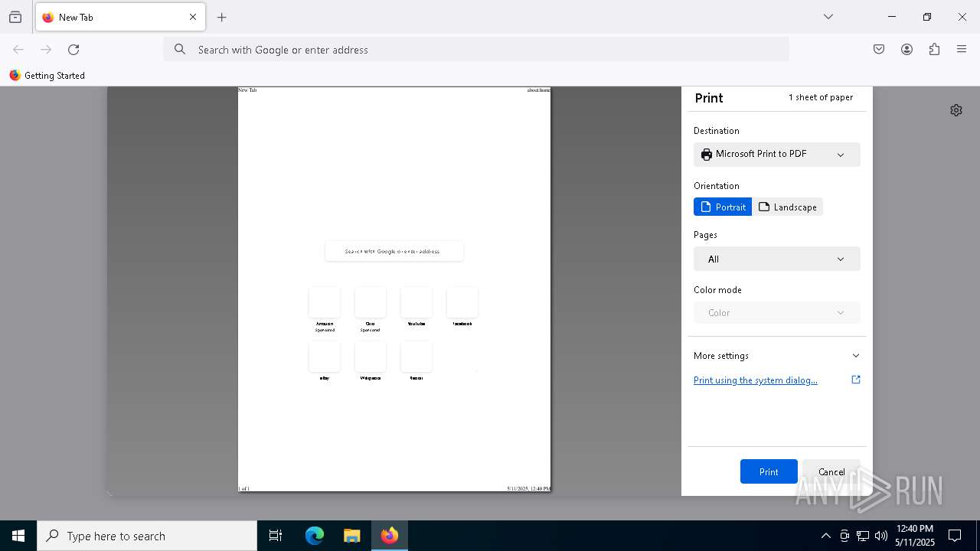Open the taskbar clock and date
980x551 pixels.
pyautogui.click(x=915, y=536)
